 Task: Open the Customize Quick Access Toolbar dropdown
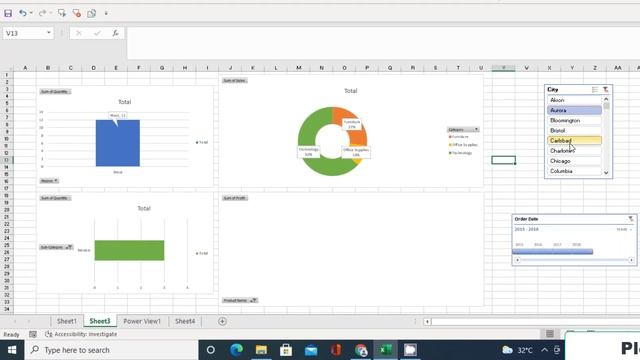tap(106, 13)
